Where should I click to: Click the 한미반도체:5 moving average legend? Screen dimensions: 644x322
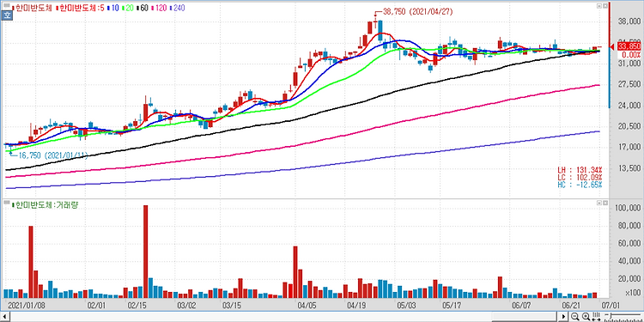click(x=80, y=8)
